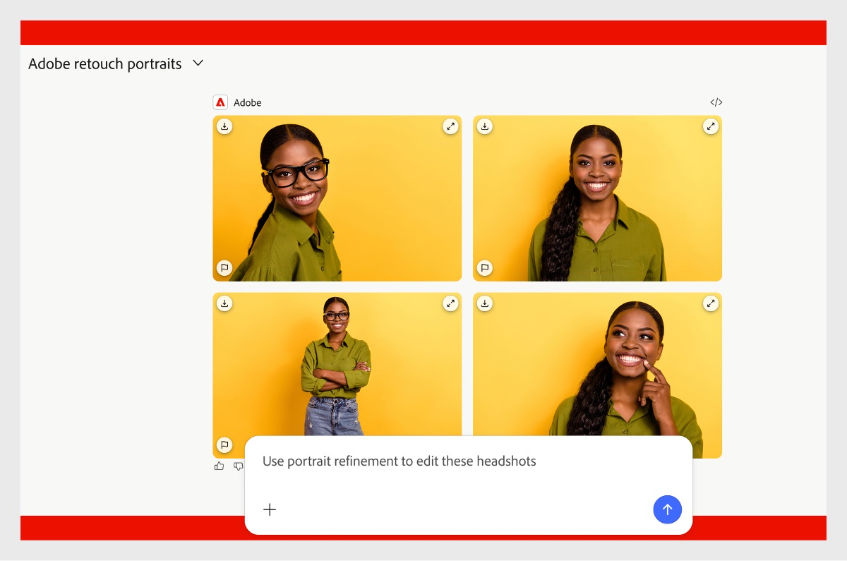
Task: Send the prompt with blue arrow button
Action: click(x=667, y=509)
